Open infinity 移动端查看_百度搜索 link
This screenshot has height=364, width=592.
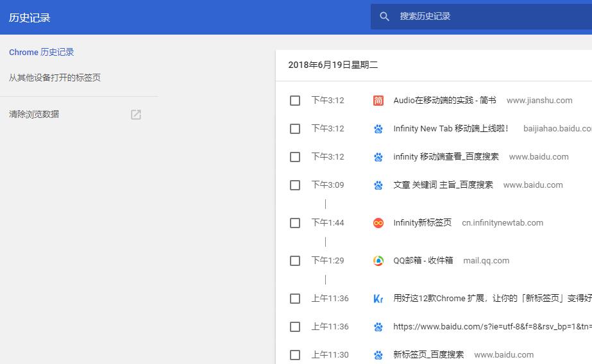tap(446, 157)
